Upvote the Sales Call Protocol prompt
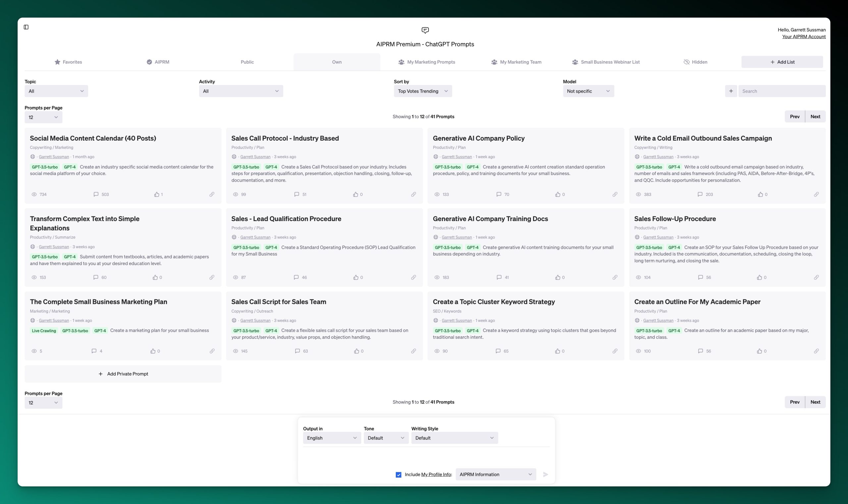Screen dimensions: 848x504 (x=355, y=194)
